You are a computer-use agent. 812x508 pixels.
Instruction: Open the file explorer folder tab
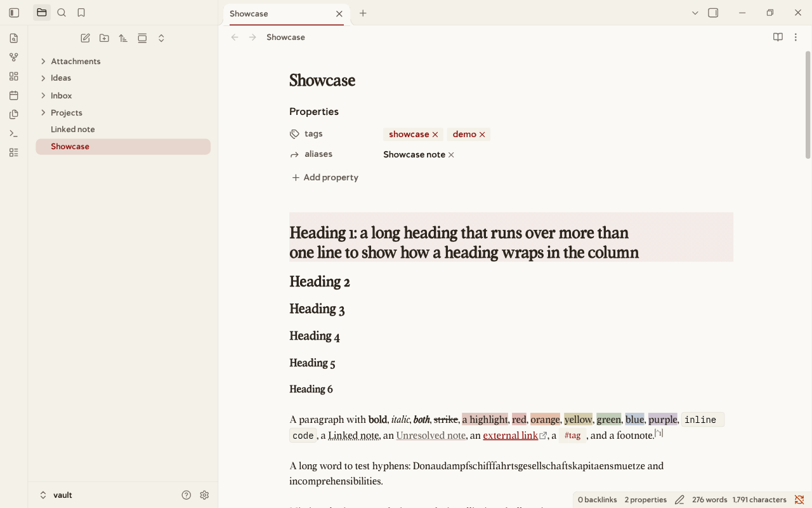(42, 13)
